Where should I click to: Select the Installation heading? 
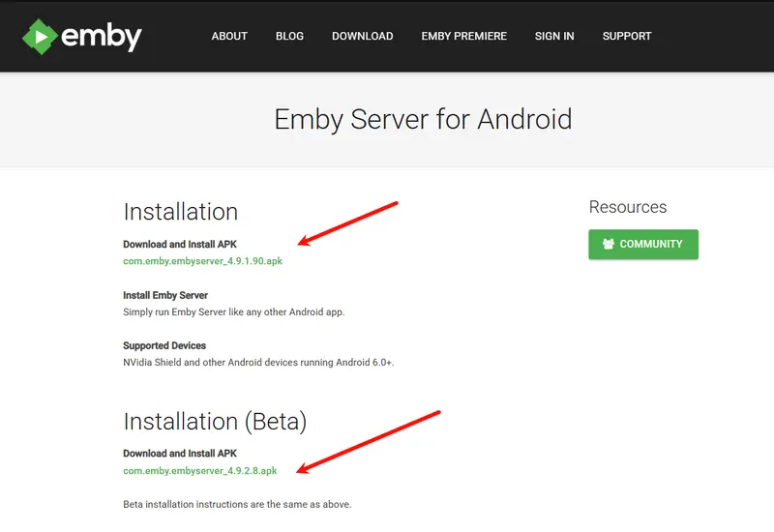point(181,212)
